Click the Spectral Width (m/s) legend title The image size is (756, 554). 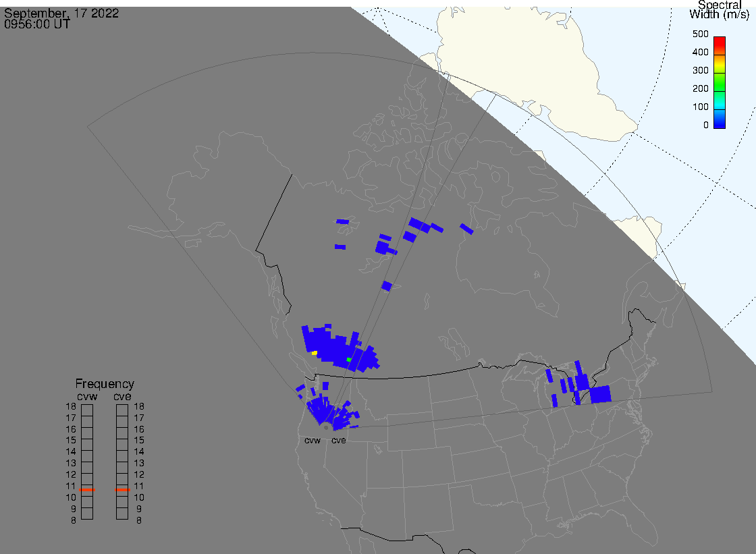coord(720,9)
